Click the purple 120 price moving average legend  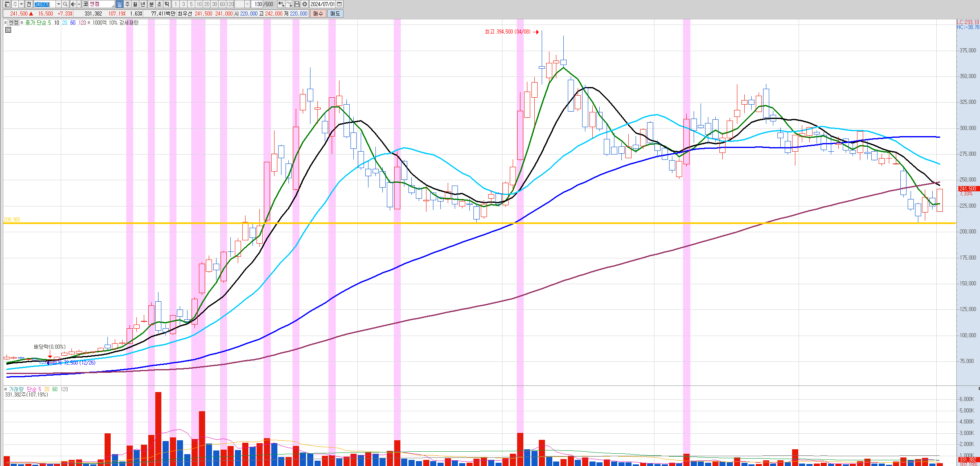tap(82, 22)
